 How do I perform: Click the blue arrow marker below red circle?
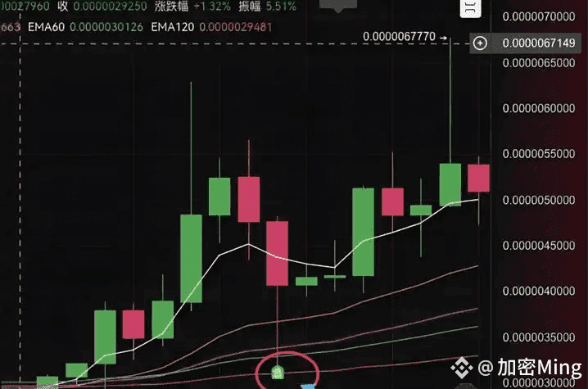310,387
